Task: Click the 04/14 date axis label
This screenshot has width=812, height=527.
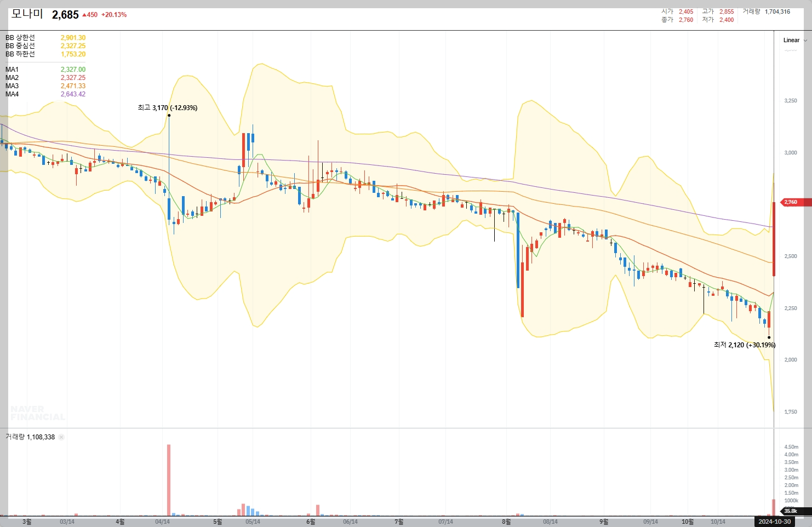Action: click(x=162, y=522)
